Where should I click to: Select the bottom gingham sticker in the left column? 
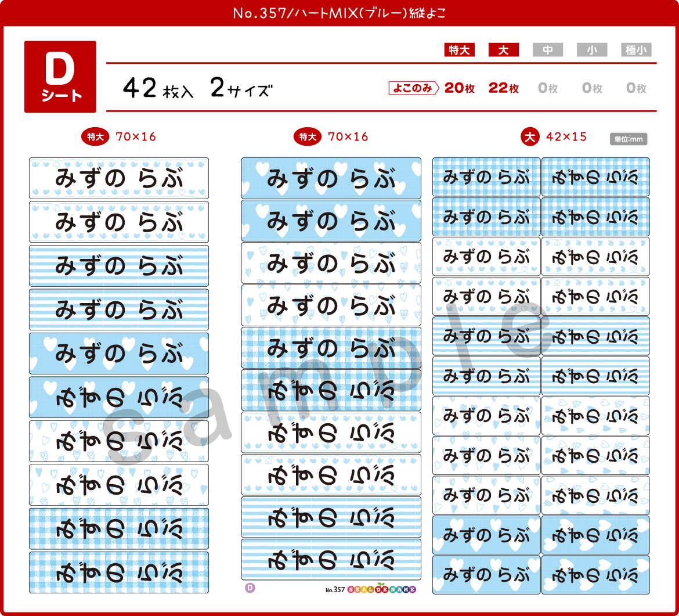(118, 572)
